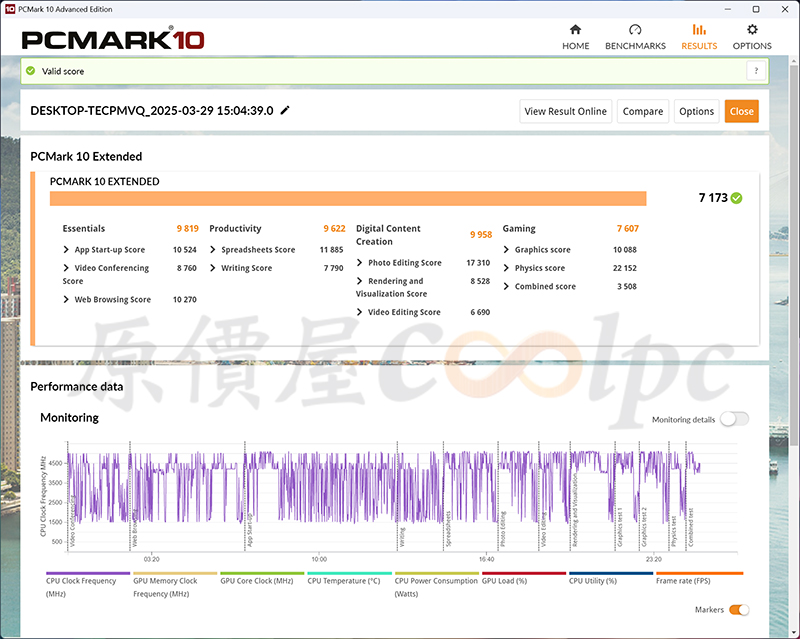Click the green Valid score check icon

coord(31,71)
